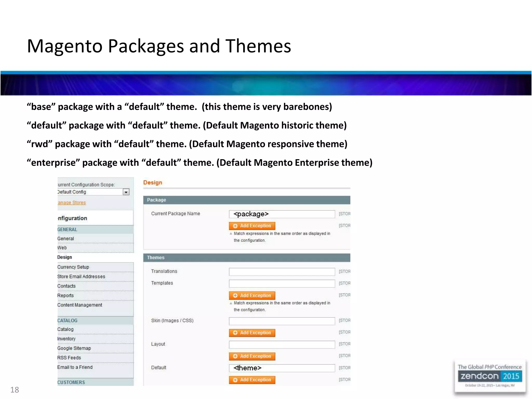532x399 pixels.
Task: Click the ZendCon 2015 conference logo
Action: tap(490, 376)
